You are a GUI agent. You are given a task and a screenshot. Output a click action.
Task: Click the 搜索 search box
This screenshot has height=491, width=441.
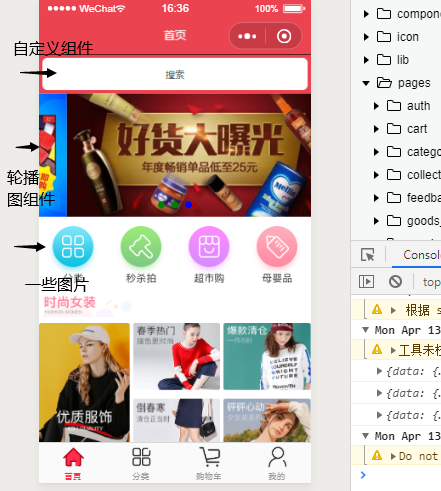point(175,74)
